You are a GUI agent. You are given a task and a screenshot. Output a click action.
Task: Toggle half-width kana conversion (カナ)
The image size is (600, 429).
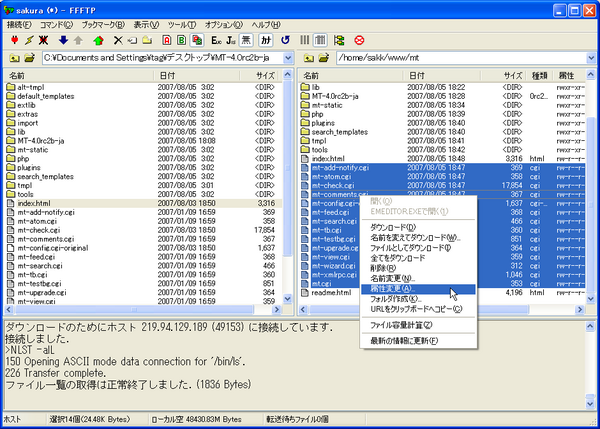click(x=266, y=40)
